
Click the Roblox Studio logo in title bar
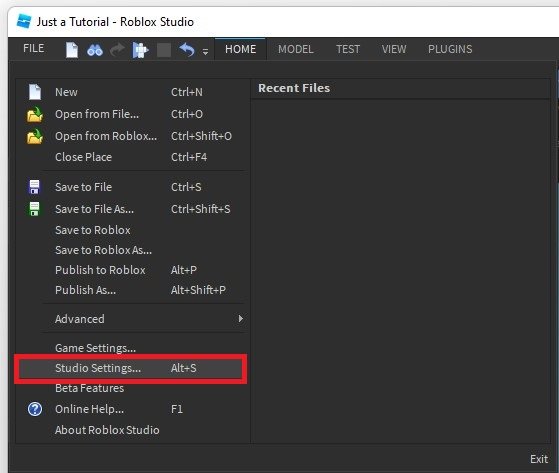click(x=24, y=21)
